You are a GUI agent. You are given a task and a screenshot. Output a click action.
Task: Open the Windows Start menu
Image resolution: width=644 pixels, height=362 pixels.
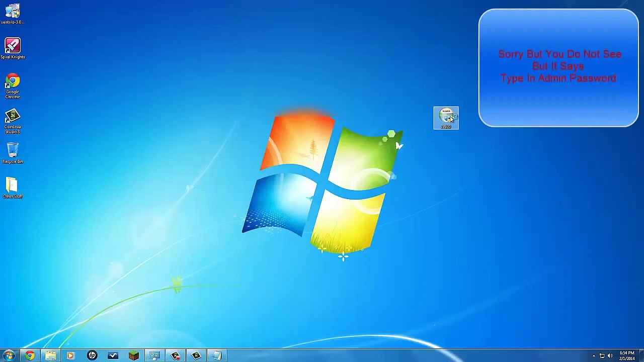9,355
